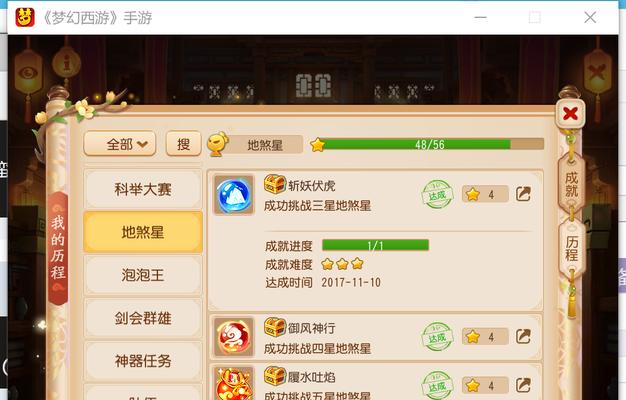The height and width of the screenshot is (400, 626).
Task: Click the share icon for 履水吐焰 achievement
Action: pyautogui.click(x=523, y=385)
